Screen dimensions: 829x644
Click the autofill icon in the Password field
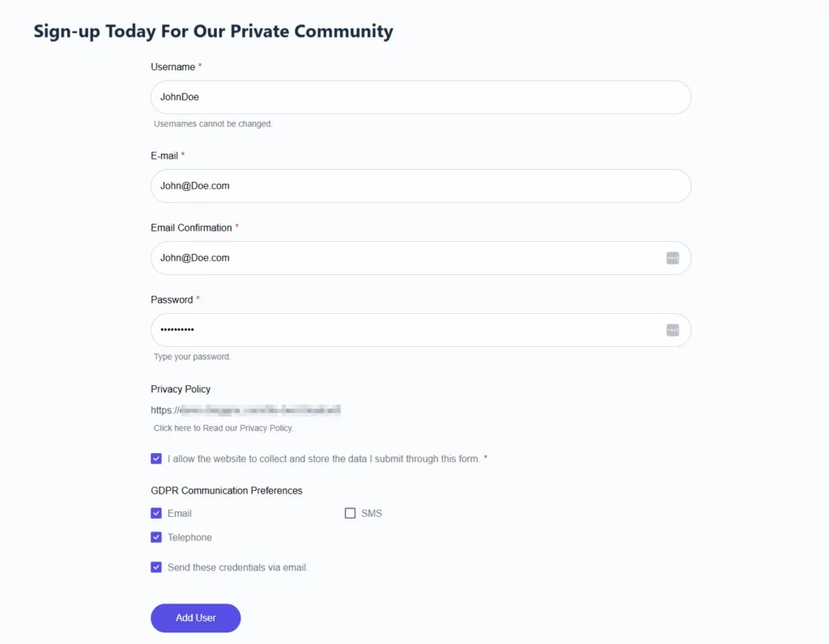672,329
